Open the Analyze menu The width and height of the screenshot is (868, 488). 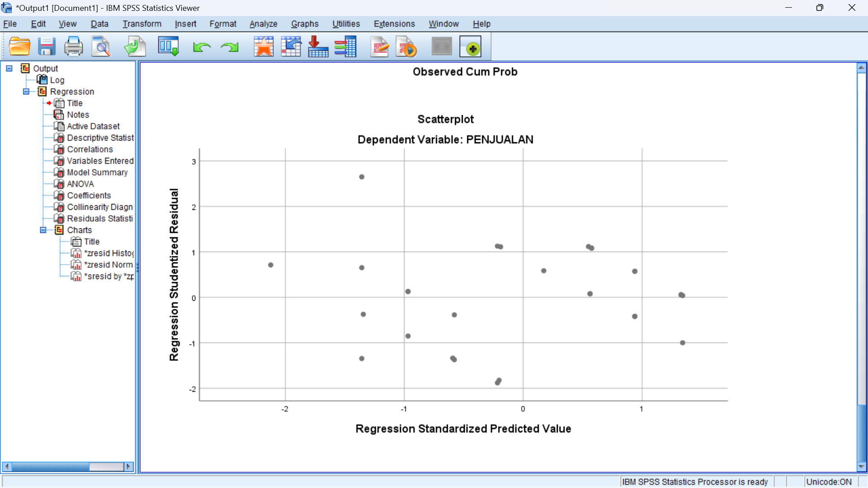point(263,24)
